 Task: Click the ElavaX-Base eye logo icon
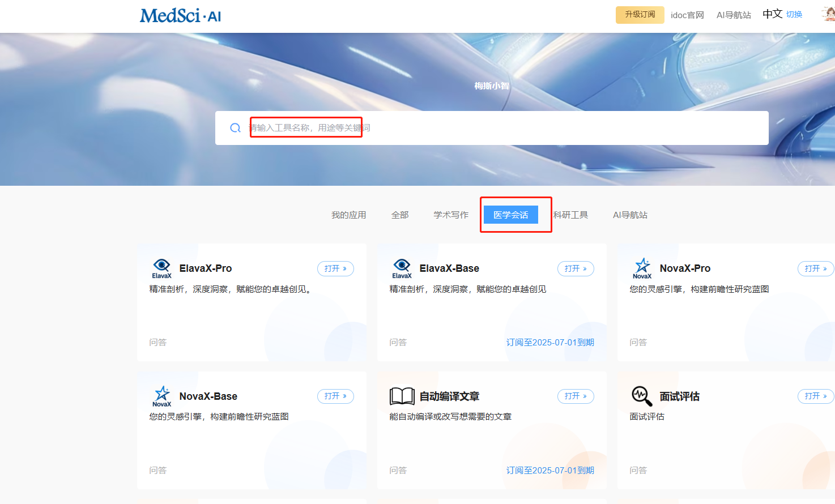click(402, 268)
